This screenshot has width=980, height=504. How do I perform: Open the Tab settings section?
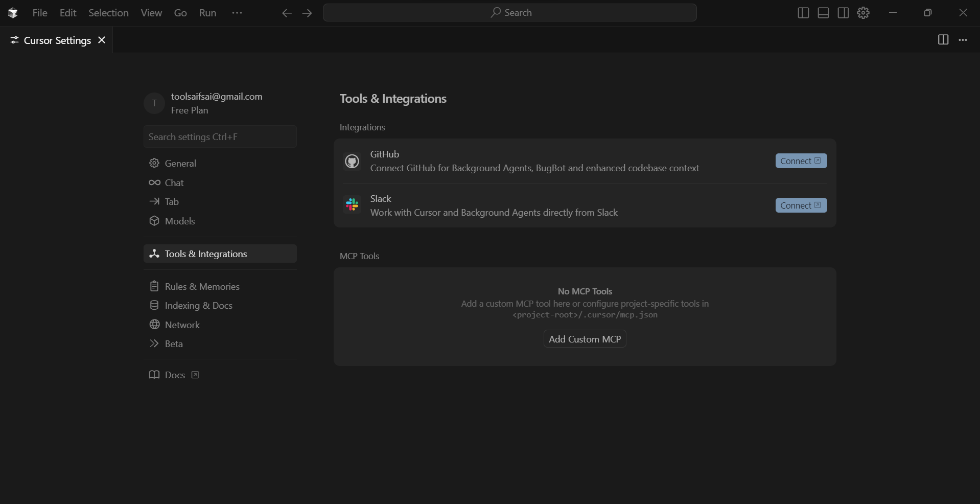click(220, 201)
